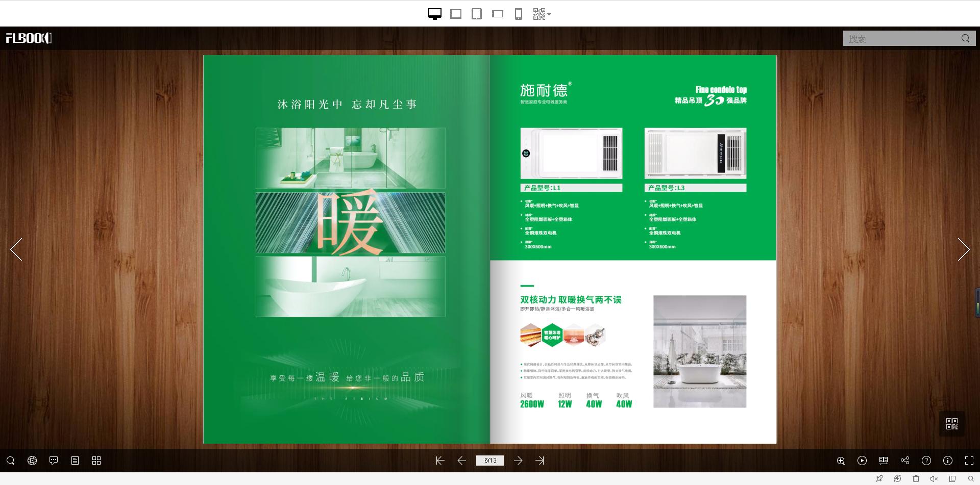Open the QR code dropdown at top

tap(541, 14)
